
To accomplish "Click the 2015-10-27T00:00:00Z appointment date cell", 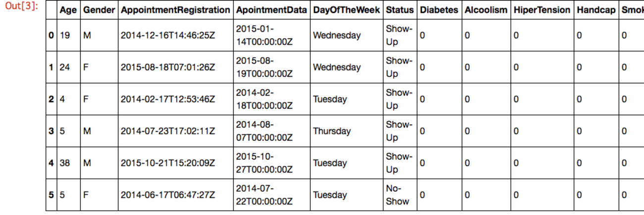I will (x=264, y=163).
